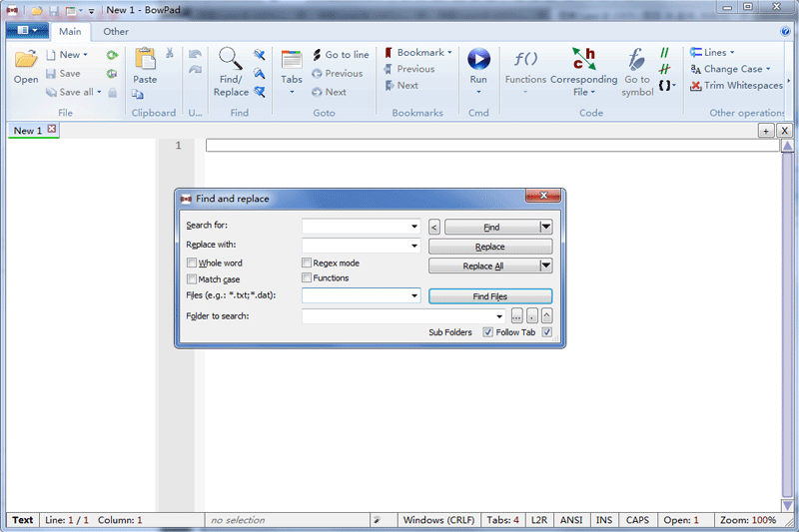This screenshot has height=532, width=799.
Task: Click the Next bookmark icon
Action: click(x=389, y=86)
